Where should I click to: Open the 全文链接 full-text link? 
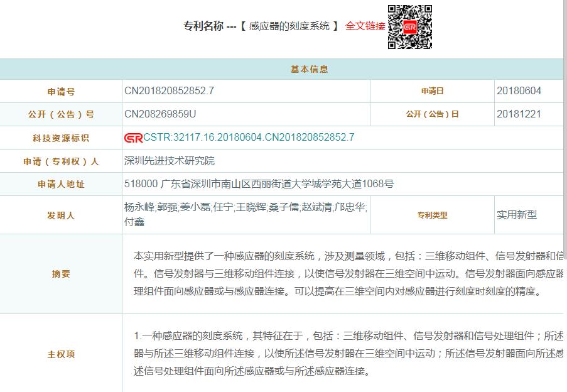pos(365,26)
